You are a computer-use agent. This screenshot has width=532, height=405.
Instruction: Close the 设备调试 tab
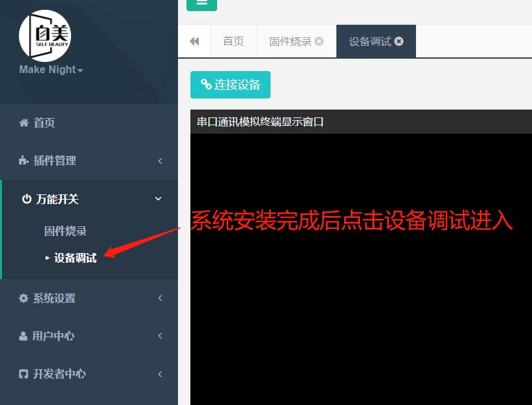pyautogui.click(x=399, y=42)
